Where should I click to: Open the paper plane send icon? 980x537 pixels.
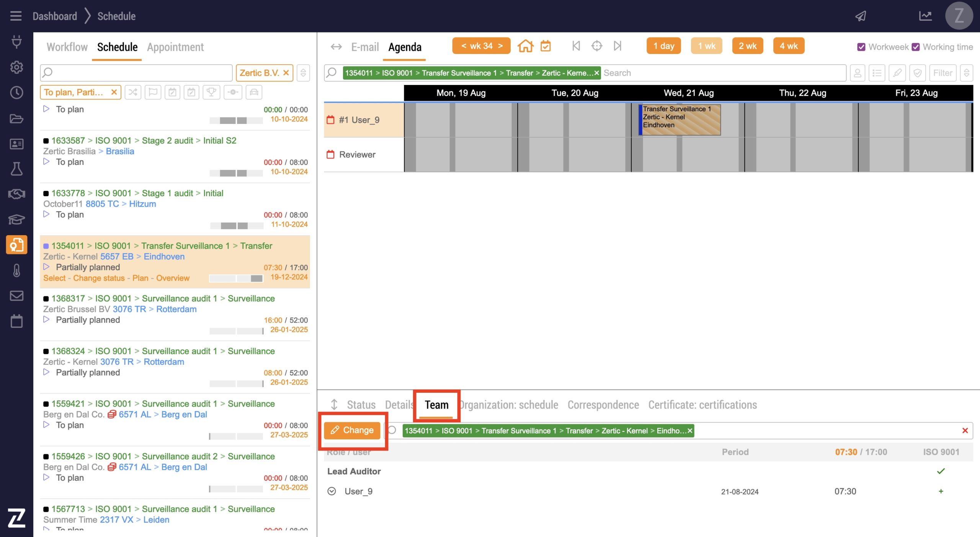pos(861,16)
